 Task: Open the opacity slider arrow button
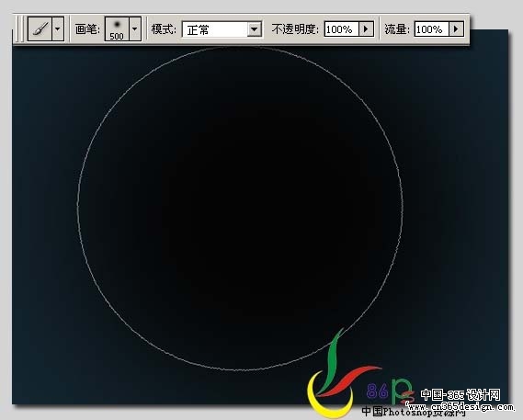tap(366, 29)
